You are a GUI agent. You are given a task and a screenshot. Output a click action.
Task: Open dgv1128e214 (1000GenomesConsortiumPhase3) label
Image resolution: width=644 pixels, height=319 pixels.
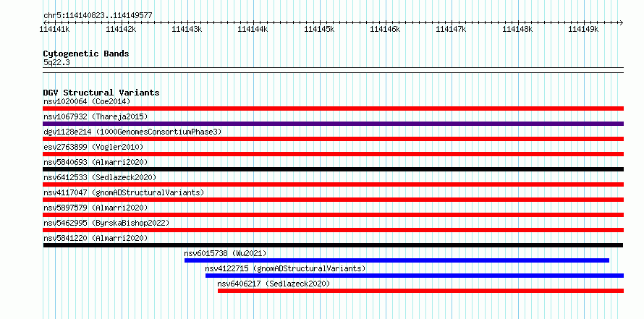132,132
